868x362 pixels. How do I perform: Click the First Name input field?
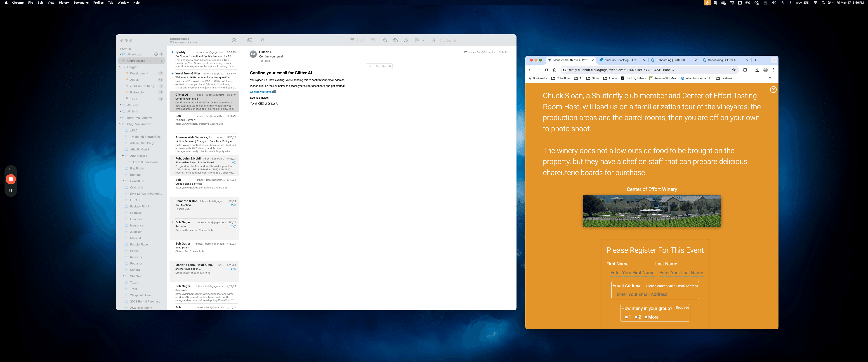tap(632, 273)
